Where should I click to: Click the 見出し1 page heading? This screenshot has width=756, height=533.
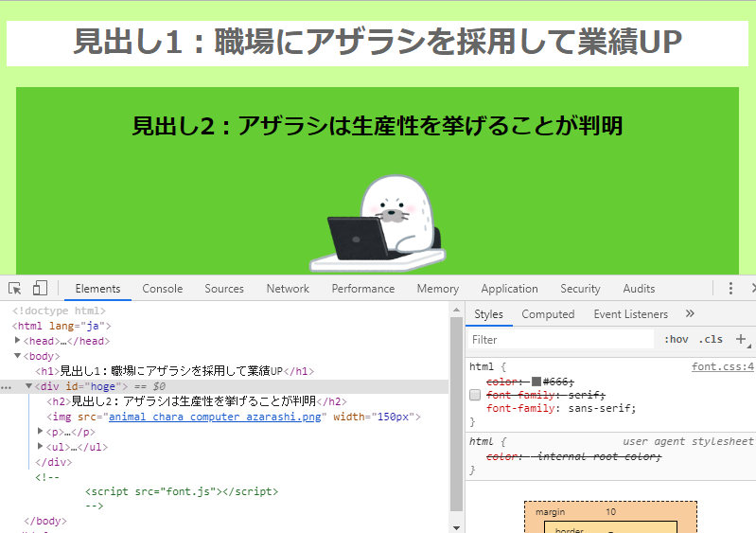point(378,42)
